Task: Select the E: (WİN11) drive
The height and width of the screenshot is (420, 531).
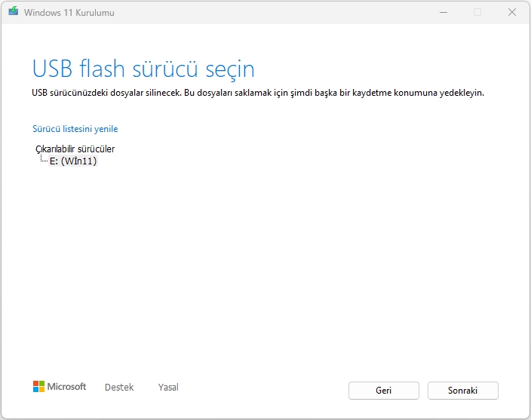Action: pyautogui.click(x=73, y=161)
